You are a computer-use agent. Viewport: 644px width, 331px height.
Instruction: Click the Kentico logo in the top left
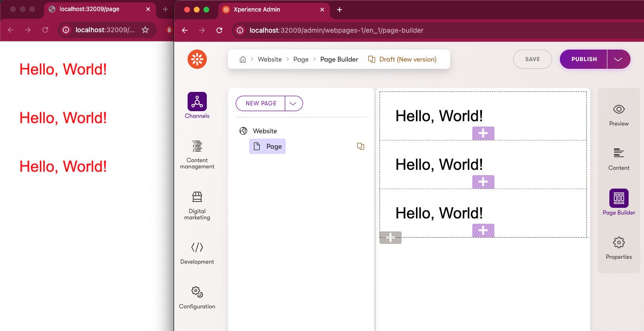[197, 59]
